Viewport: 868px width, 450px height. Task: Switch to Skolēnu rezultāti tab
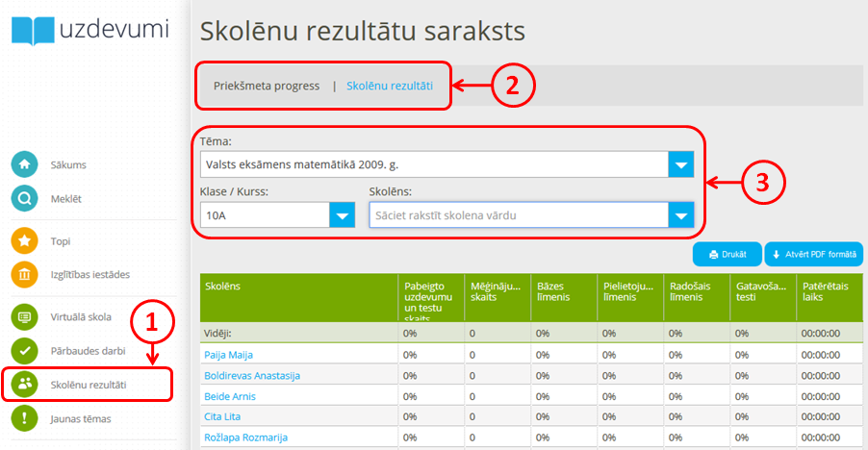(x=389, y=87)
